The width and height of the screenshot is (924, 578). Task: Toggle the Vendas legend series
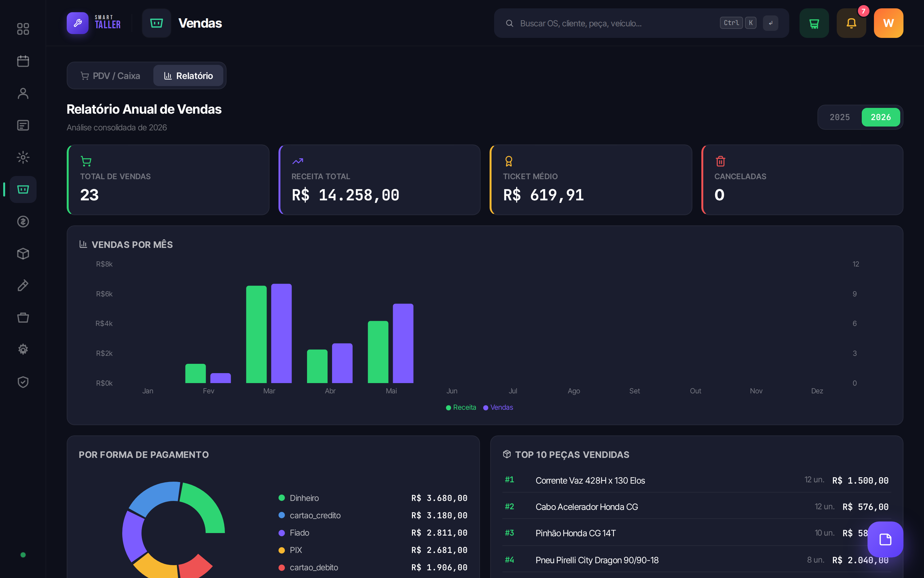(x=498, y=407)
